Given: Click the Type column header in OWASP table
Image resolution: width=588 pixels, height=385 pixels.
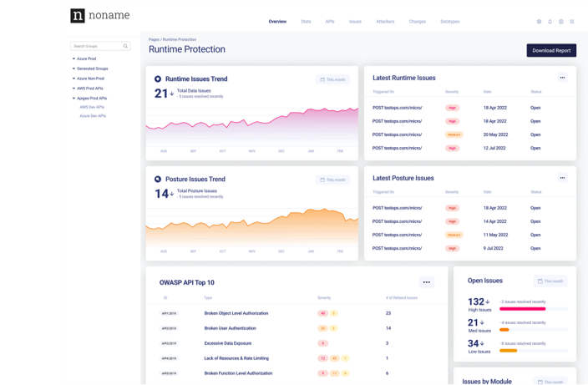Looking at the screenshot, I should click(208, 298).
